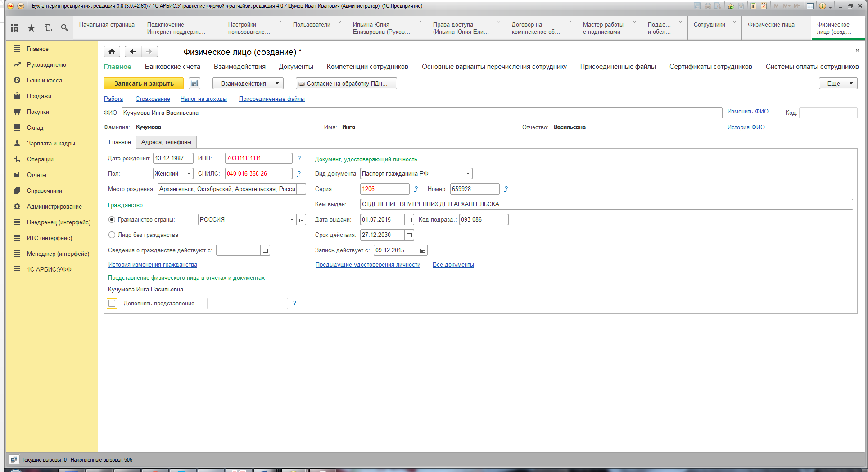Click the Дата рождения input field
This screenshot has height=472, width=868.
point(173,159)
